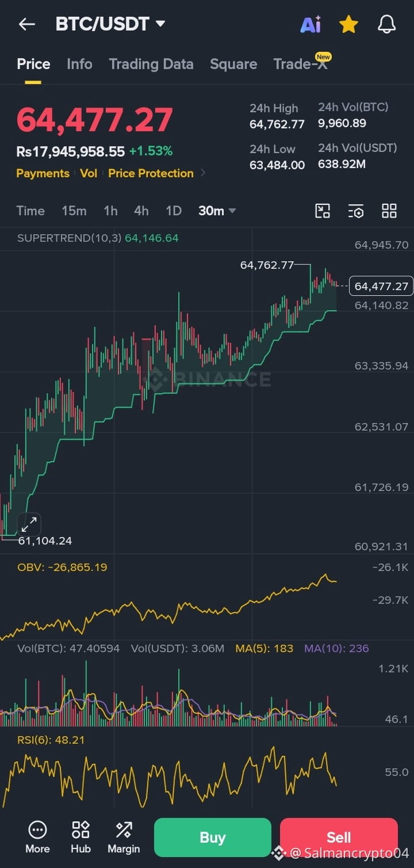Select the 4h interval
Screen dimensions: 414x868
pos(141,211)
